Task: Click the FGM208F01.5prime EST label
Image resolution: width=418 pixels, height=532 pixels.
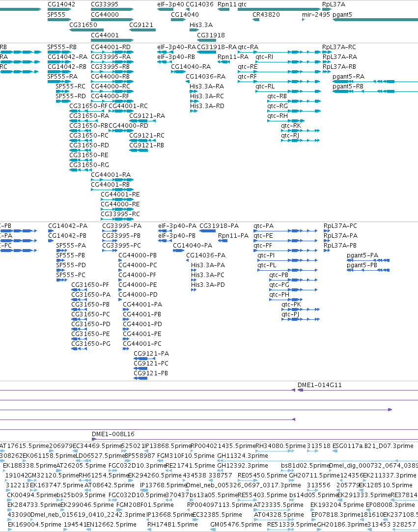Action: [145, 505]
